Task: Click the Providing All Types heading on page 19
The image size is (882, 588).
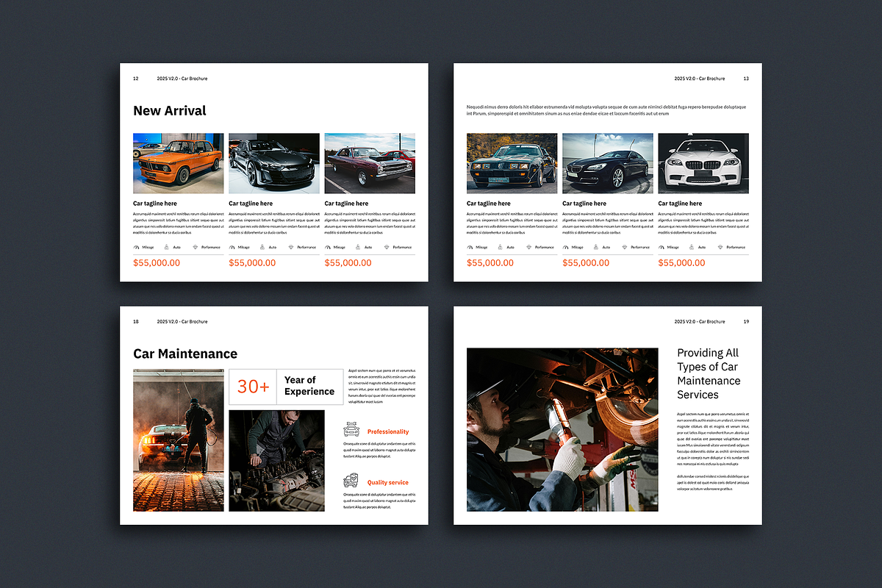Action: (x=709, y=373)
